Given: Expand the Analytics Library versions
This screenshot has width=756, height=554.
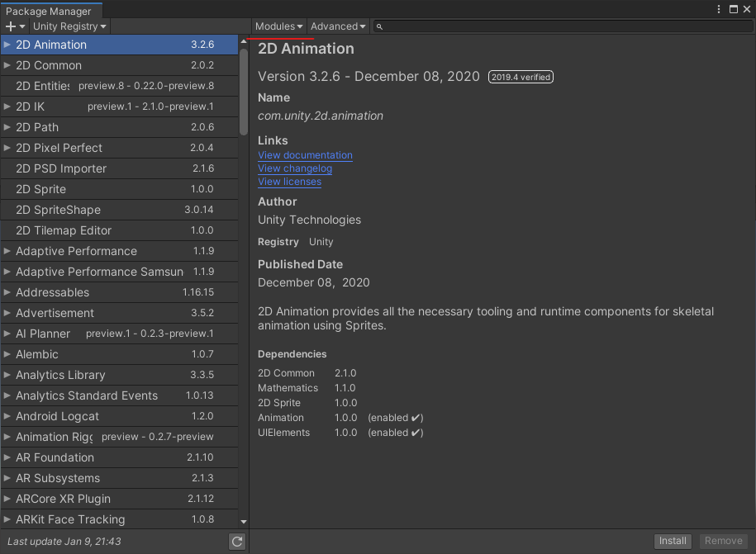Looking at the screenshot, I should tap(7, 375).
